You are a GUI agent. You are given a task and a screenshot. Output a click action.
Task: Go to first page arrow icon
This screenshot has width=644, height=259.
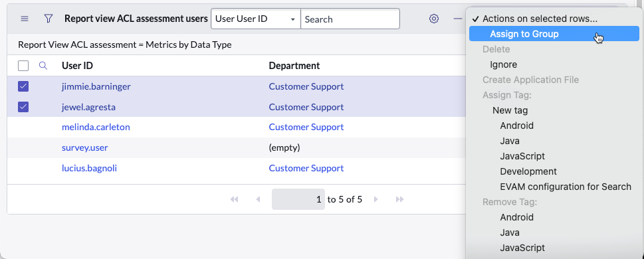234,199
